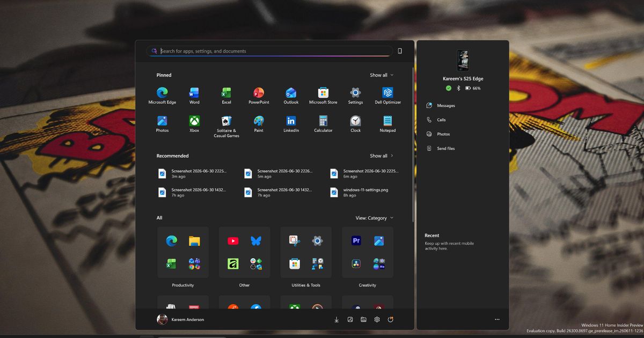Launch Notepad app

387,124
